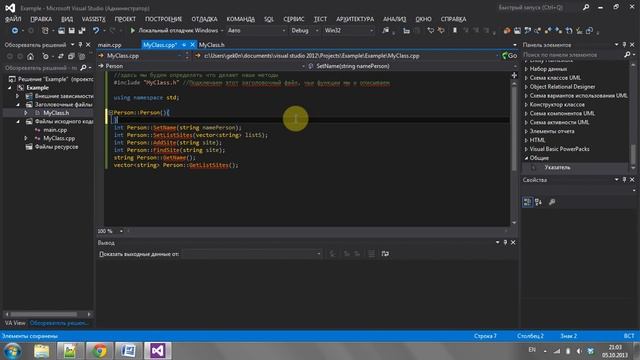This screenshot has height=360, width=640.
Task: Click the Строка 7 status bar entry
Action: [x=485, y=336]
